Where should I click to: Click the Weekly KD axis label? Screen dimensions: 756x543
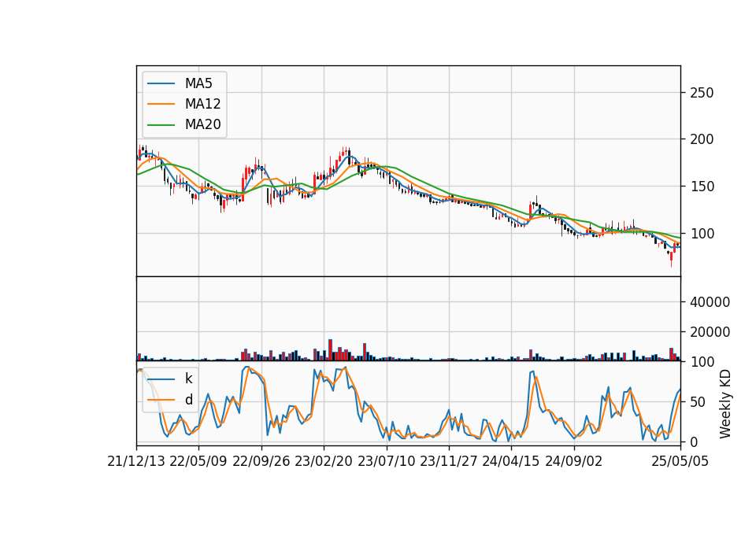coord(725,404)
